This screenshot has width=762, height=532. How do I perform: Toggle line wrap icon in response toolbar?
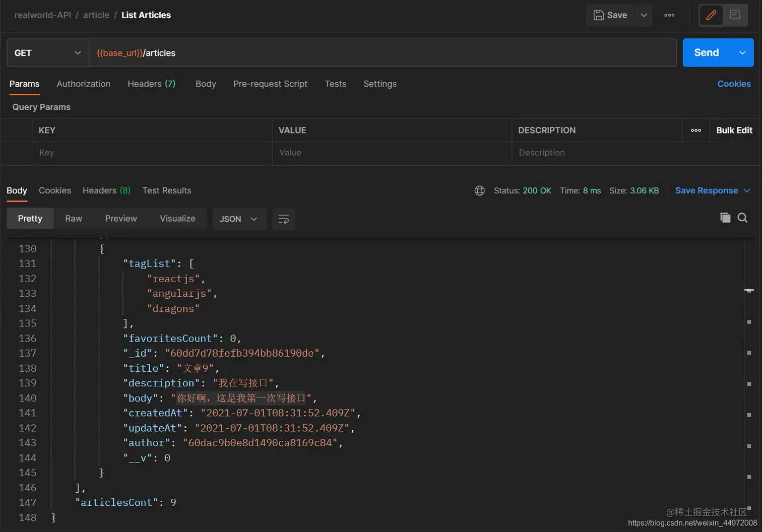(284, 219)
